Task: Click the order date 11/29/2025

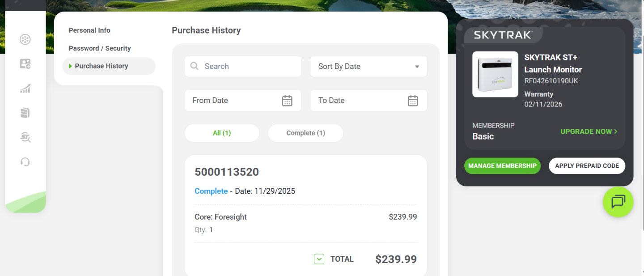Action: 275,191
